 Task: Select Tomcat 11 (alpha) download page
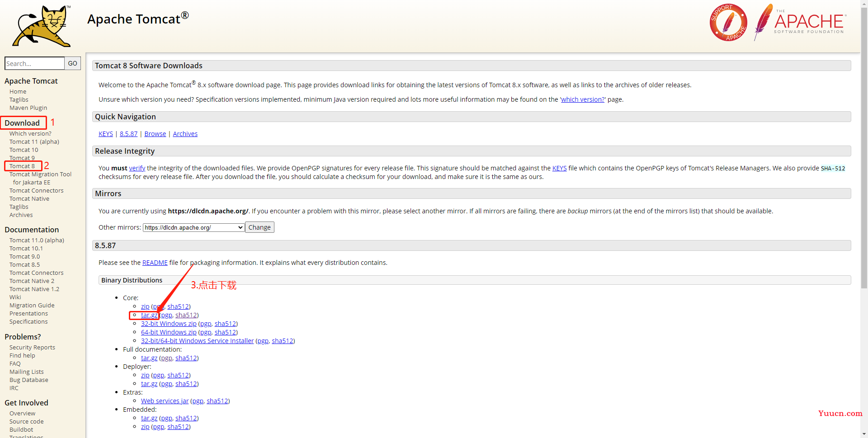pyautogui.click(x=34, y=141)
